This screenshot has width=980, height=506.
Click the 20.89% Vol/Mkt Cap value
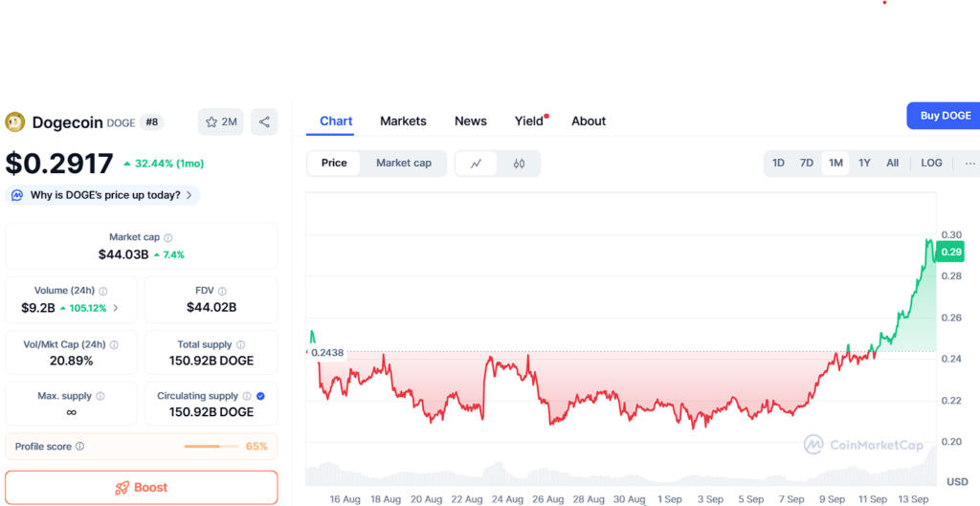pyautogui.click(x=71, y=361)
